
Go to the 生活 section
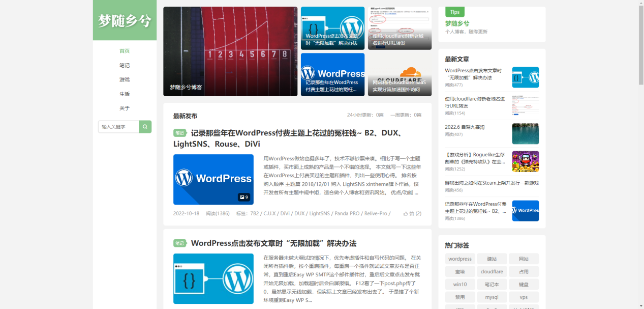pyautogui.click(x=125, y=94)
